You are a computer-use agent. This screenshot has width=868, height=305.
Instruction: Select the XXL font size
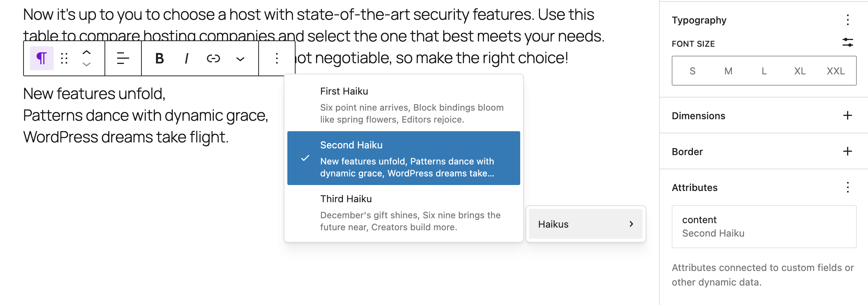[x=837, y=71]
